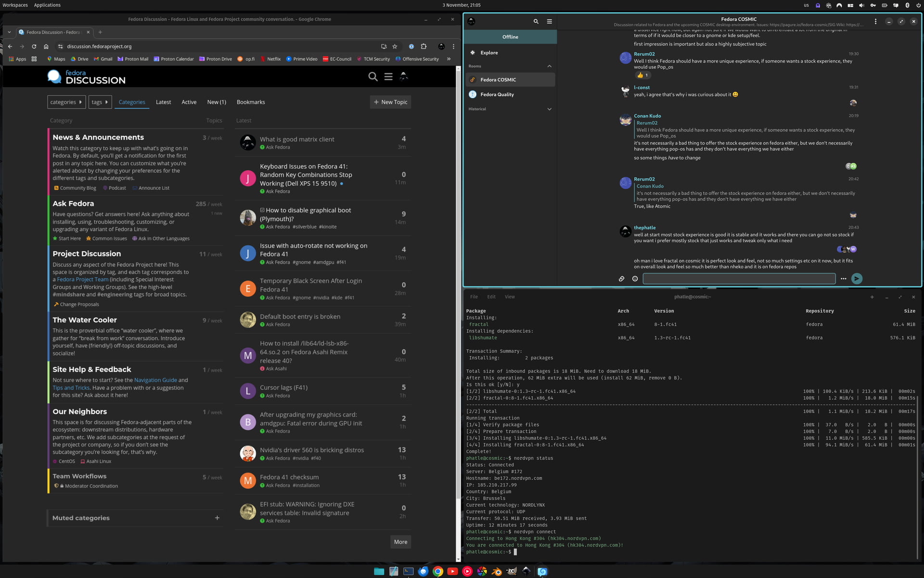Toggle thumbs-up reaction on Rerum02 message

(x=642, y=75)
